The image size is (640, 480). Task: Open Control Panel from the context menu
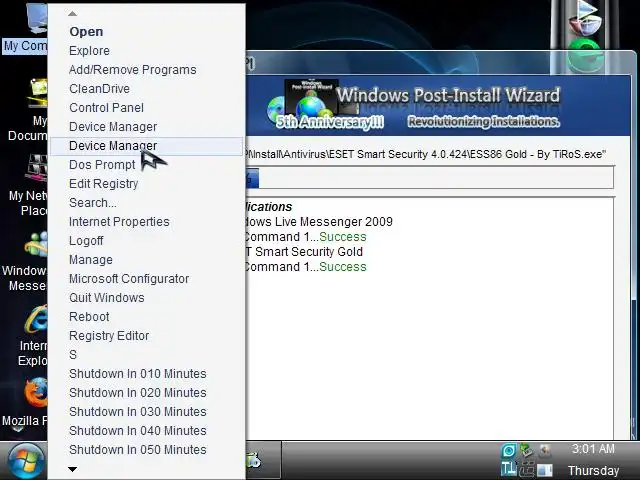(x=106, y=108)
